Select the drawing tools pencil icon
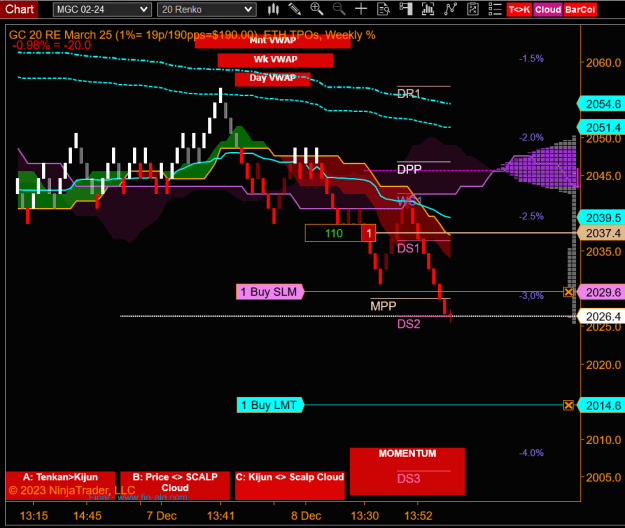 point(295,9)
